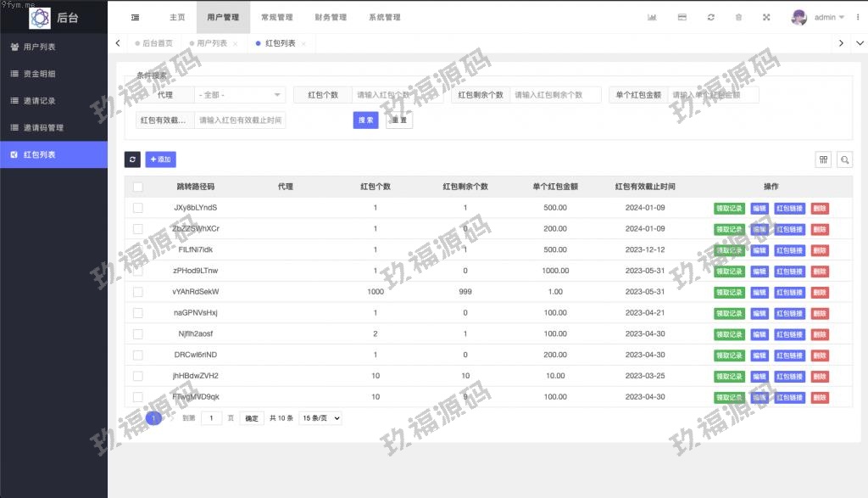
Task: Expand the 15 条/页 page size selector
Action: pyautogui.click(x=320, y=418)
